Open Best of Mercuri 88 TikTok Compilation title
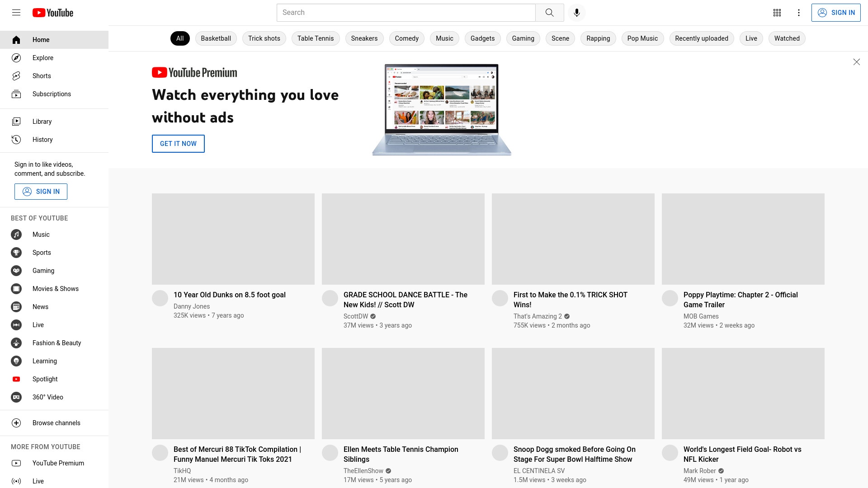 [237, 454]
